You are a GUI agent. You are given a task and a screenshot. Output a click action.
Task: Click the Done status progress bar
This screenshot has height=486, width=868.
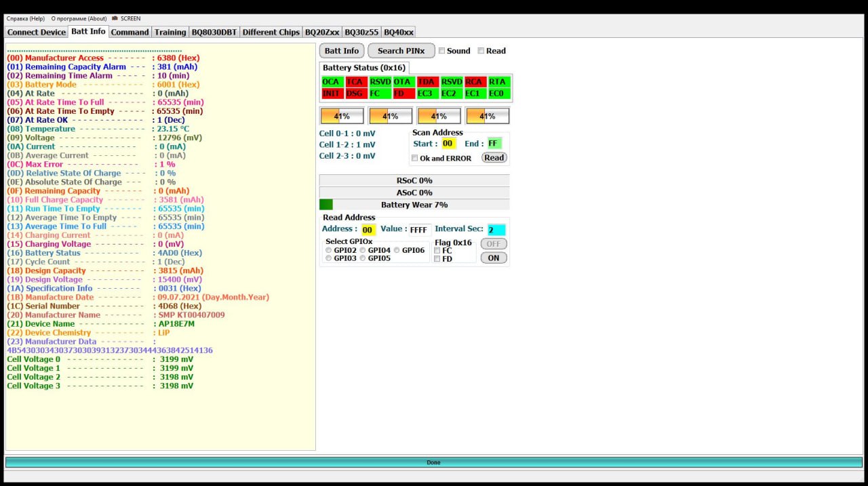434,462
